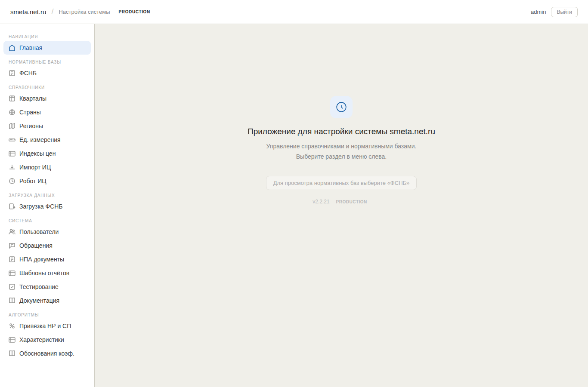Click the large clock icon in the center
Screen dimensions: 588x387
(x=341, y=107)
